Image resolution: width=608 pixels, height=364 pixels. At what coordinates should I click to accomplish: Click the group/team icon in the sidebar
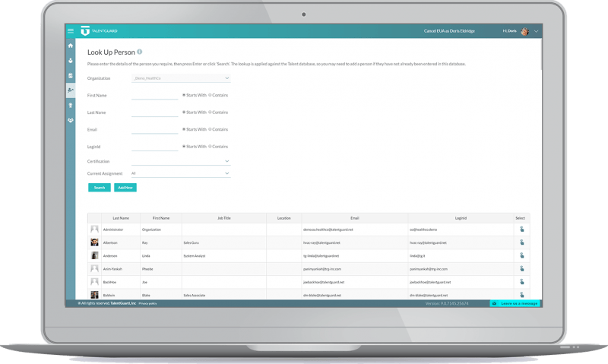pos(71,120)
